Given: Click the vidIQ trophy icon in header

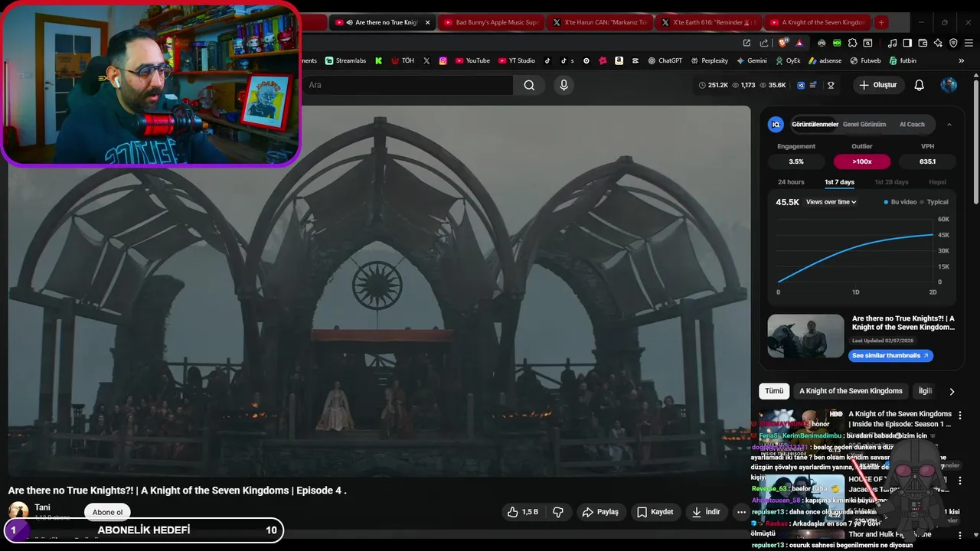Looking at the screenshot, I should coord(831,85).
